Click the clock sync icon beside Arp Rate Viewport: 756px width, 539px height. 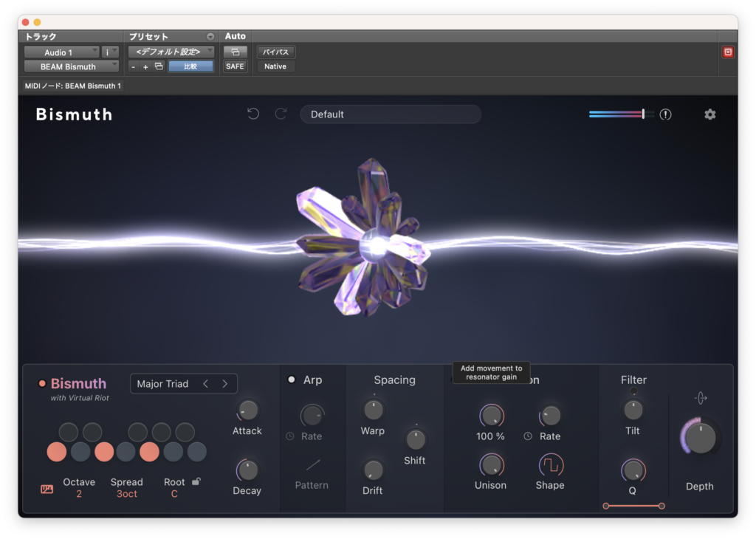click(x=289, y=436)
